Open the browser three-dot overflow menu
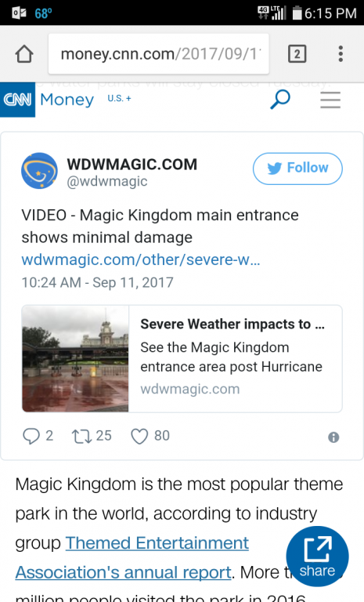This screenshot has height=602, width=364. coord(341,54)
